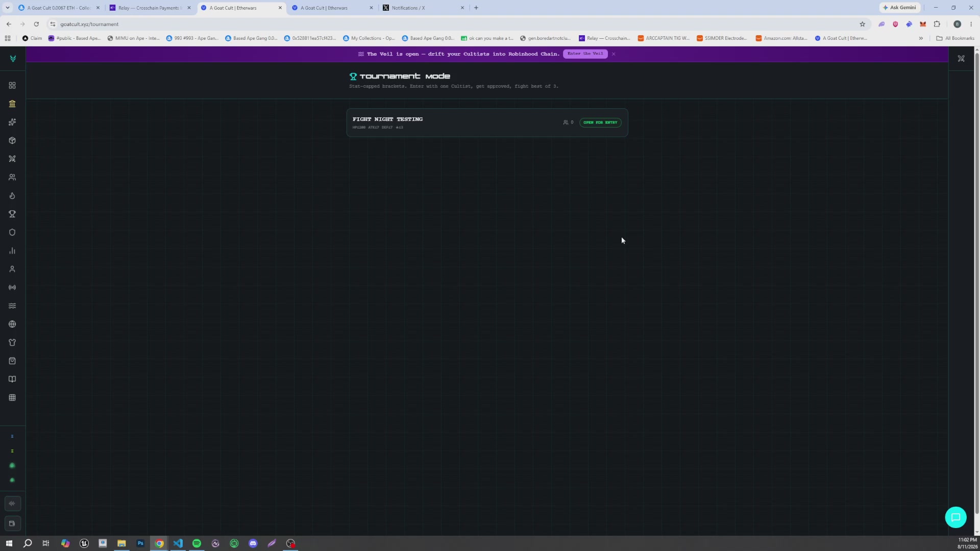Select the crossed swords sidebar icon
This screenshot has height=551, width=980.
click(x=12, y=159)
